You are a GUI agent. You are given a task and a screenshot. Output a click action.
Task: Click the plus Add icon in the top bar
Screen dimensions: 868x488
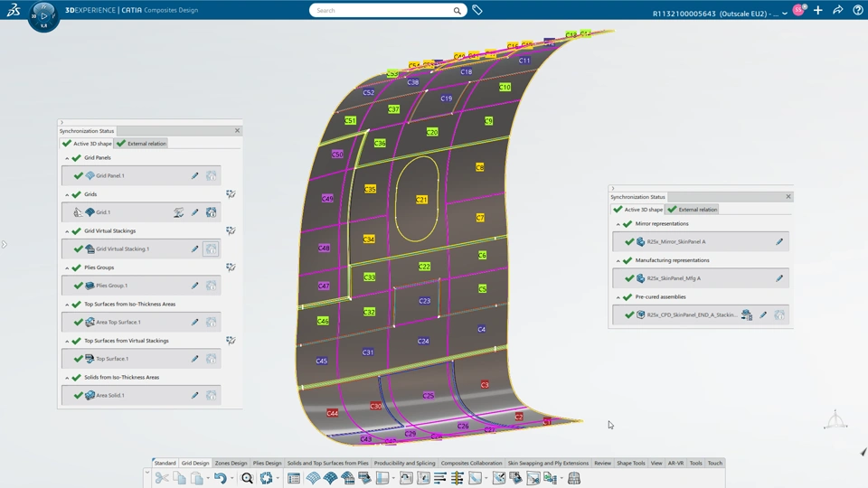pyautogui.click(x=818, y=10)
